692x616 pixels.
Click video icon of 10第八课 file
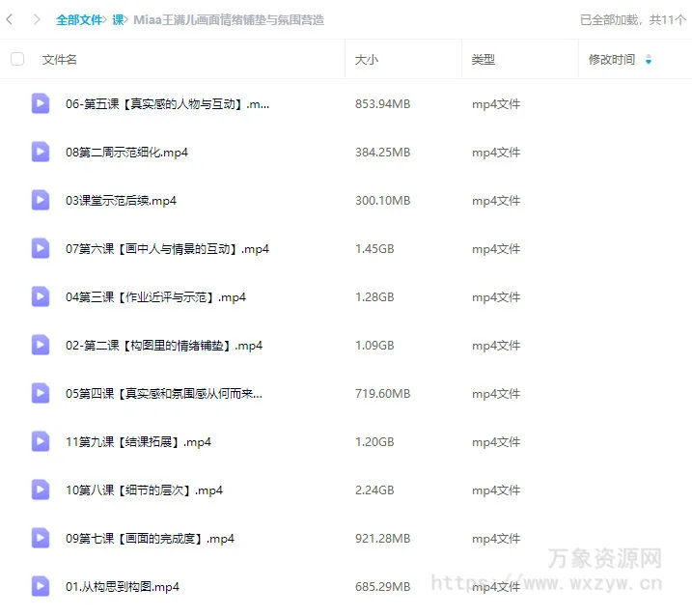[x=41, y=490]
